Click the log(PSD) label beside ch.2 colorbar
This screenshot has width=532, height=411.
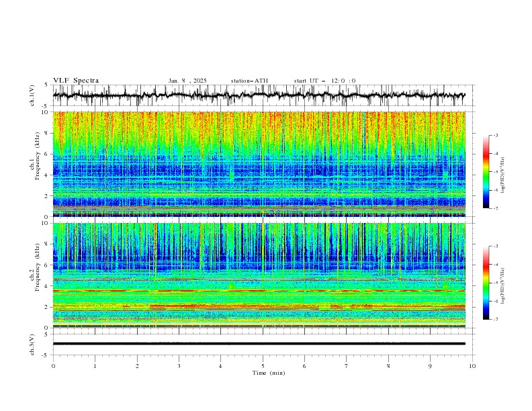click(x=504, y=285)
